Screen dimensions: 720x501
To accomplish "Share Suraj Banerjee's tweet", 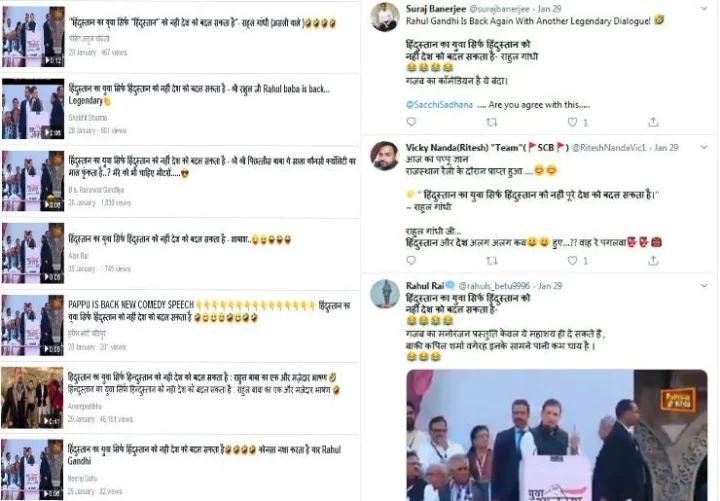I will (653, 122).
